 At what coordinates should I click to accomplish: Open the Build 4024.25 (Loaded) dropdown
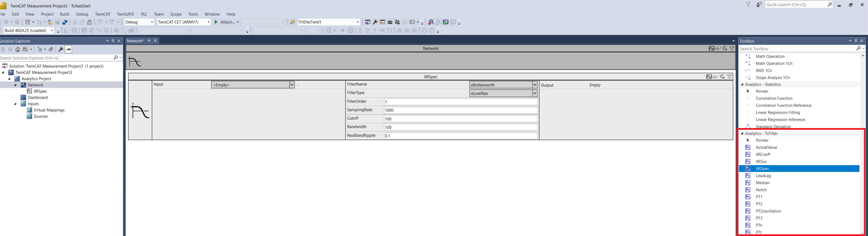tap(52, 31)
